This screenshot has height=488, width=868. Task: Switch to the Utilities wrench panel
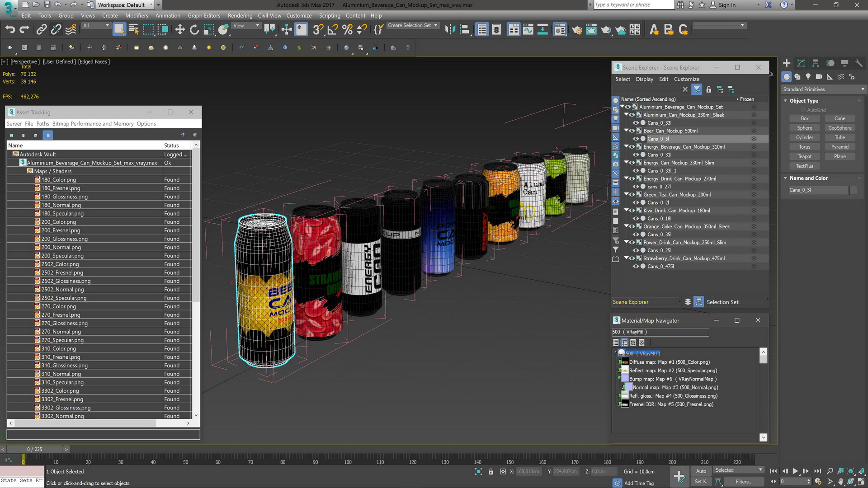click(x=859, y=63)
